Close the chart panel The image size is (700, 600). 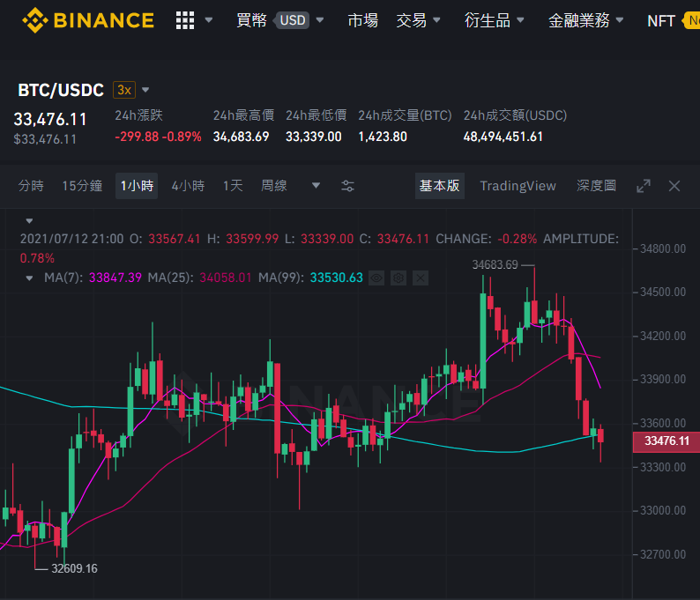click(x=674, y=186)
